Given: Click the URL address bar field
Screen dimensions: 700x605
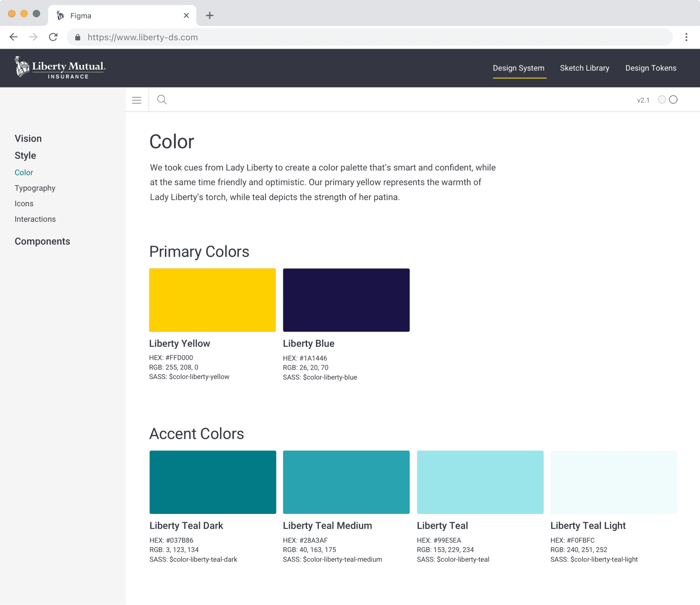Looking at the screenshot, I should click(x=370, y=37).
